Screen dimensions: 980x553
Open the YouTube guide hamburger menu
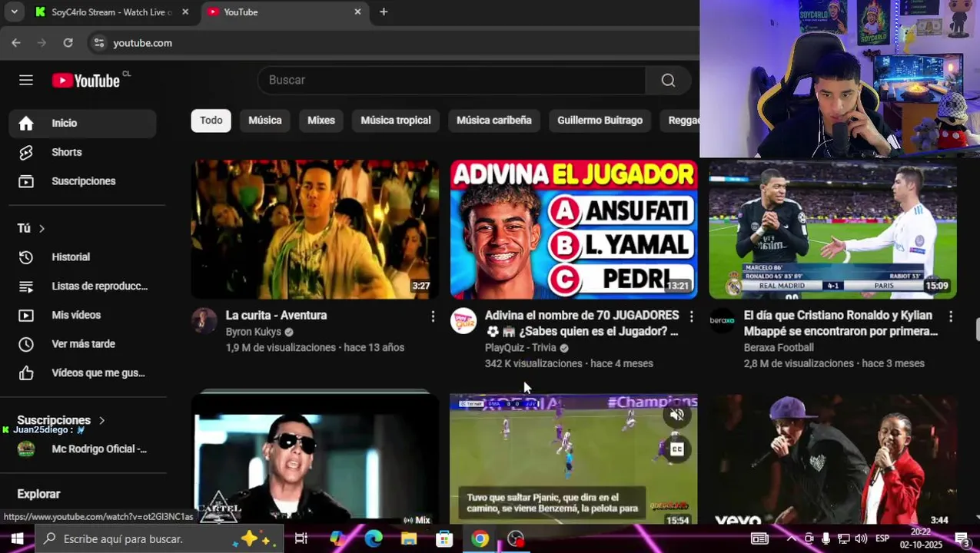pyautogui.click(x=26, y=81)
